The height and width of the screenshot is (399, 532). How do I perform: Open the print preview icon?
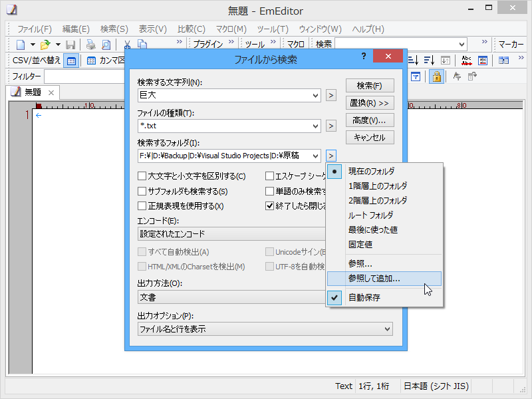click(108, 44)
